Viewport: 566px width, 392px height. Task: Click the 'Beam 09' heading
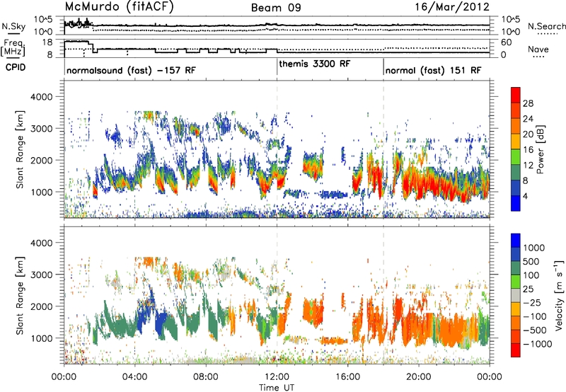pos(276,8)
